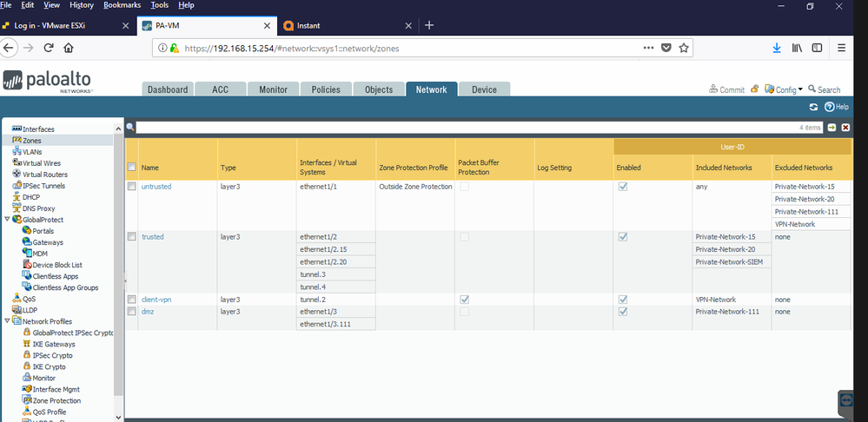Screen dimensions: 868x422
Task: Click the GlobalProtect globe icon
Action: coord(17,220)
